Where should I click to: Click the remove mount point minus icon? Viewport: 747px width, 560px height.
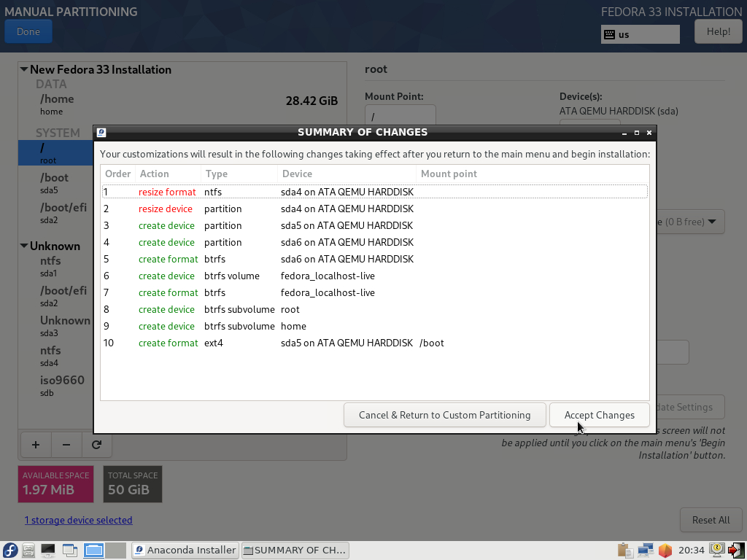66,445
